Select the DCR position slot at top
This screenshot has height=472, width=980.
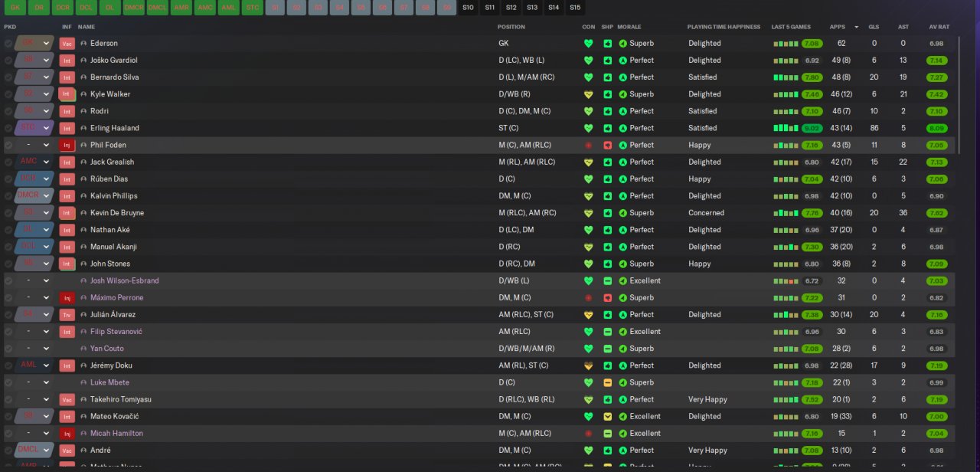pos(63,8)
